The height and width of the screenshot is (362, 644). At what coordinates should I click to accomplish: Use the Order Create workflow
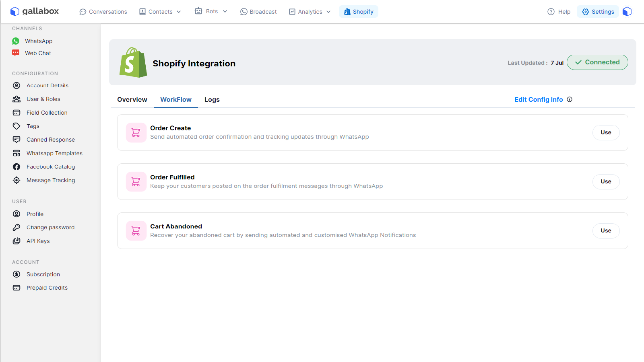tap(606, 132)
